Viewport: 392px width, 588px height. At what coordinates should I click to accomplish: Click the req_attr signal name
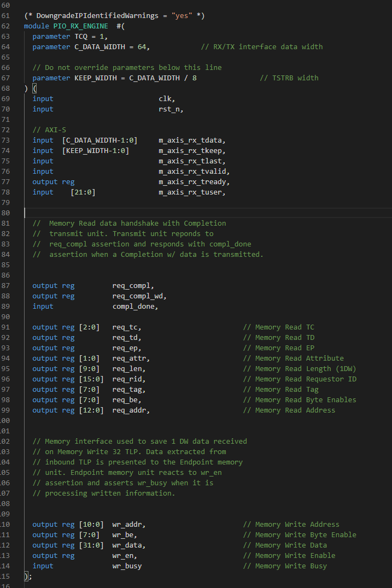tap(129, 358)
